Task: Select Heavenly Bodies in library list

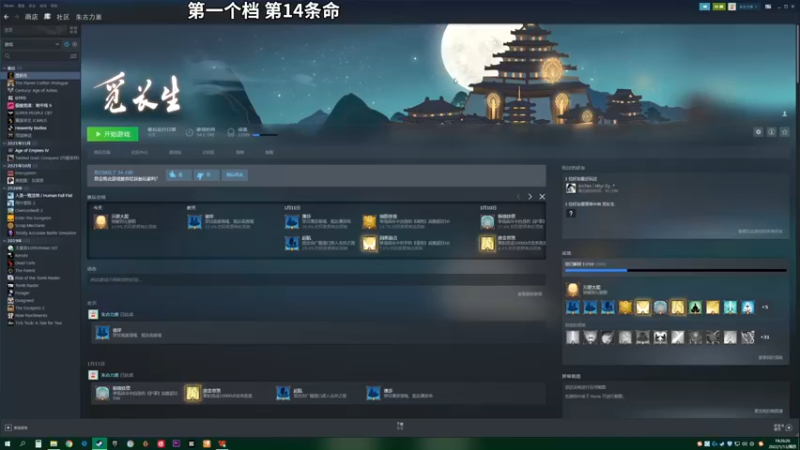Action: (30, 128)
